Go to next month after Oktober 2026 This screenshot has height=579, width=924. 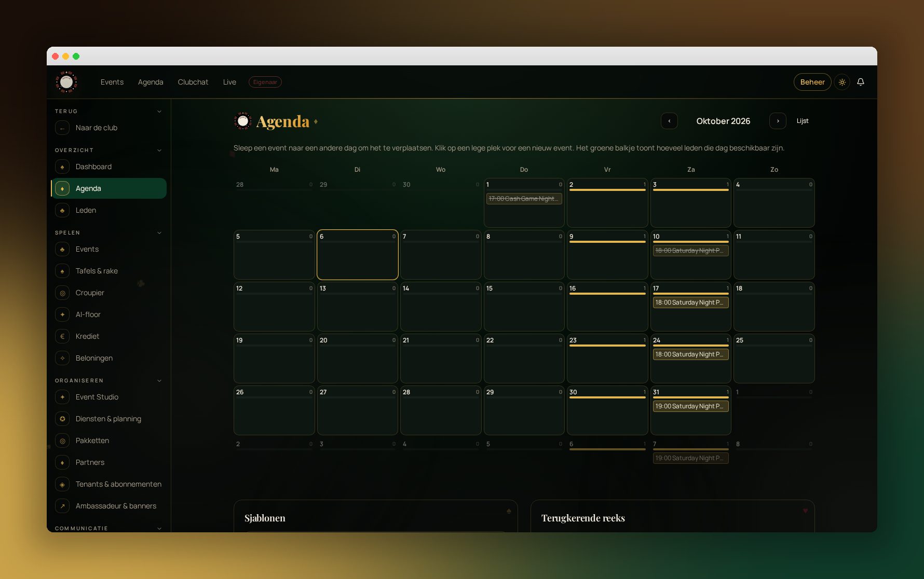pyautogui.click(x=778, y=121)
